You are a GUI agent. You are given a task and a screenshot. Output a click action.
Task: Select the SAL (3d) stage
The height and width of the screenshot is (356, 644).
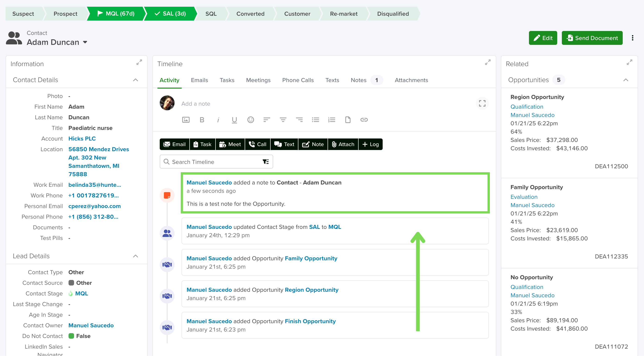[171, 14]
